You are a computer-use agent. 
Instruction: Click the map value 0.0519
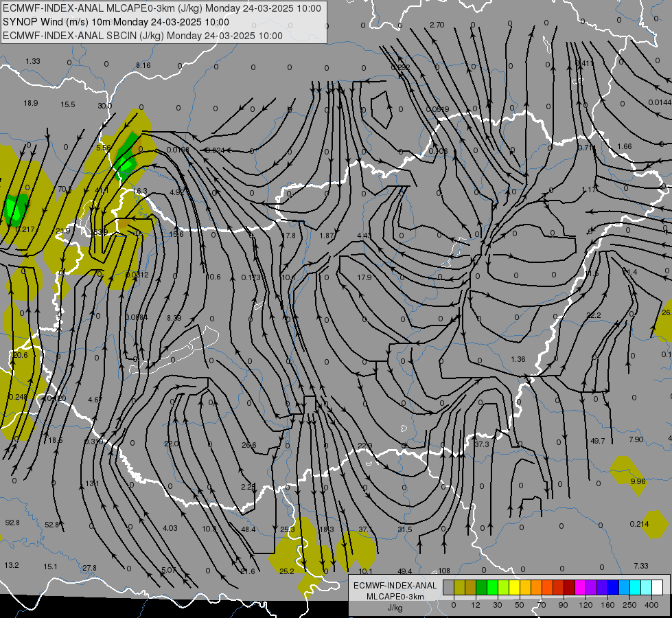(437, 109)
